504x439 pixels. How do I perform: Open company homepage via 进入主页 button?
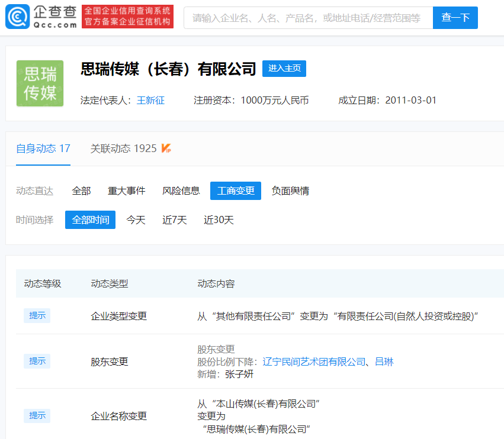[x=284, y=69]
